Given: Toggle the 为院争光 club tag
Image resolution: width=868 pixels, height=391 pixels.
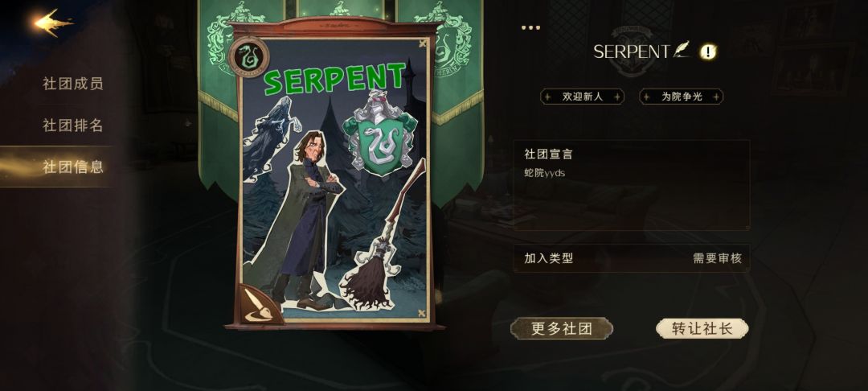Looking at the screenshot, I should click(x=682, y=97).
